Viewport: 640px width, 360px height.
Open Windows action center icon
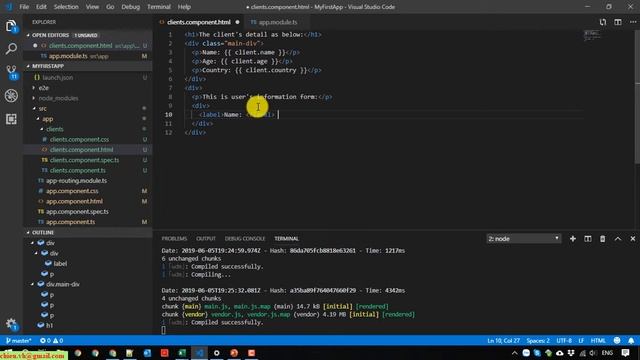[625, 353]
